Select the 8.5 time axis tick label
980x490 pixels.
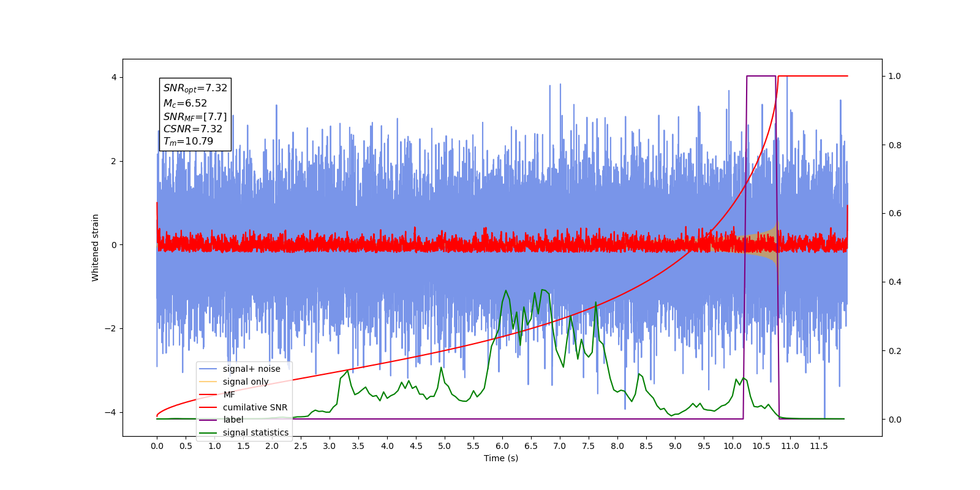coord(646,446)
